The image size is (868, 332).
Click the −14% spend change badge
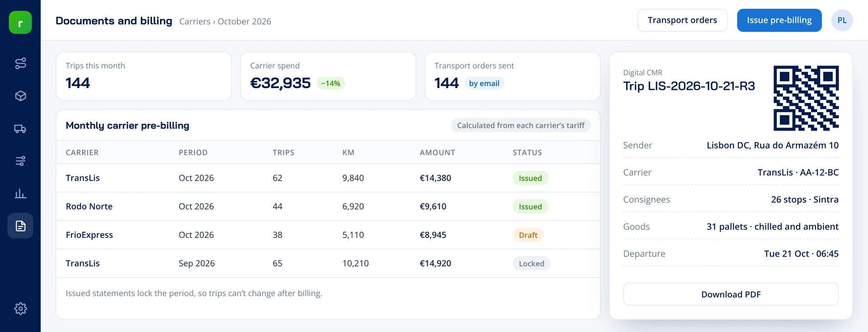click(330, 83)
